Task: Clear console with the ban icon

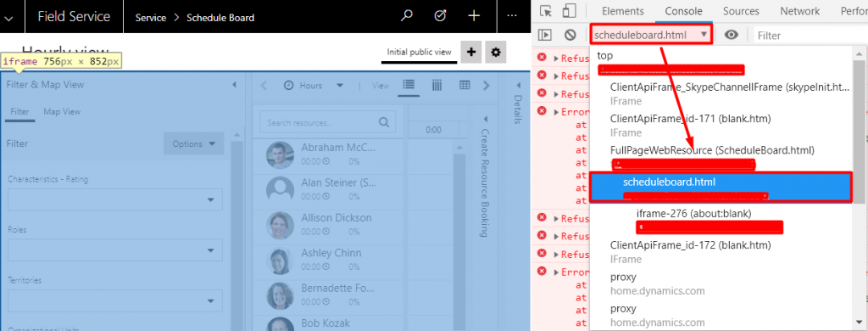Action: pos(570,35)
